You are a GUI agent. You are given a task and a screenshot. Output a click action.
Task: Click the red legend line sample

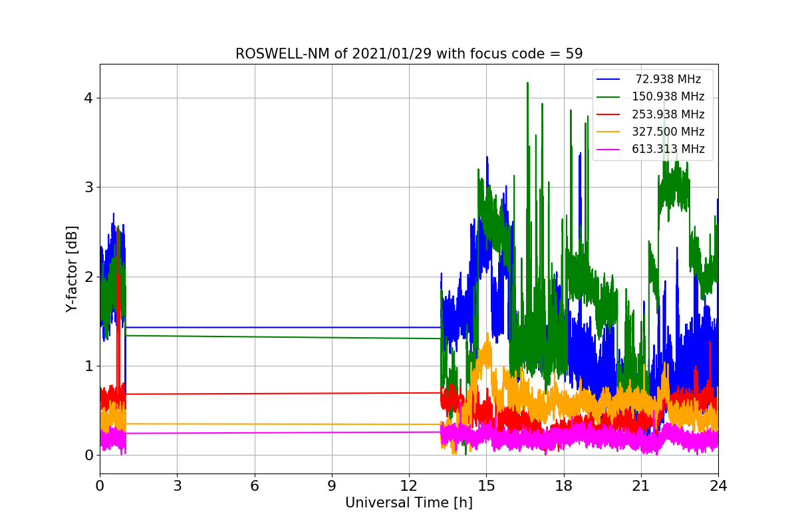(608, 114)
